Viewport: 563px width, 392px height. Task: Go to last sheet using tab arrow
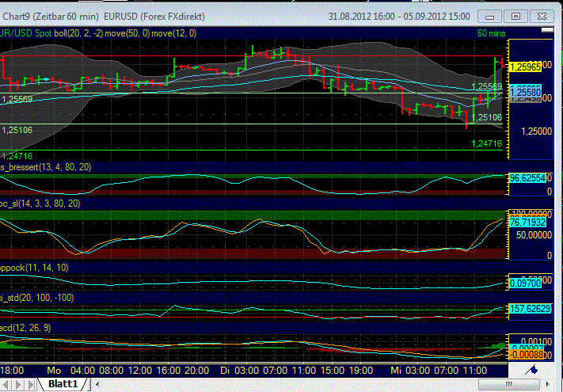click(x=32, y=384)
